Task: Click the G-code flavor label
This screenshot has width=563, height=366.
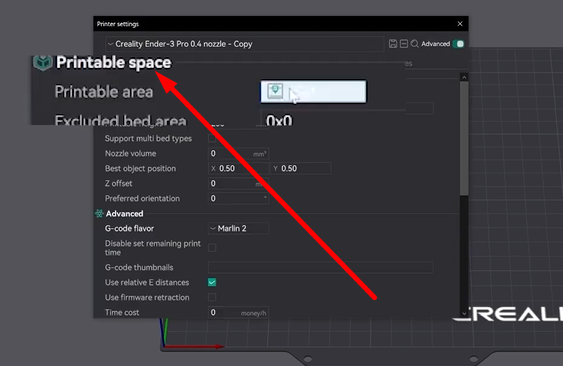Action: click(129, 228)
